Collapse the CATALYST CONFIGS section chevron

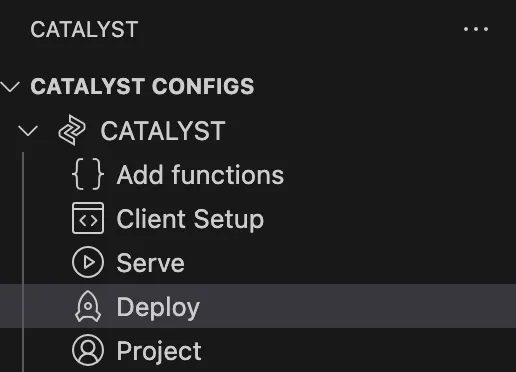tap(11, 86)
